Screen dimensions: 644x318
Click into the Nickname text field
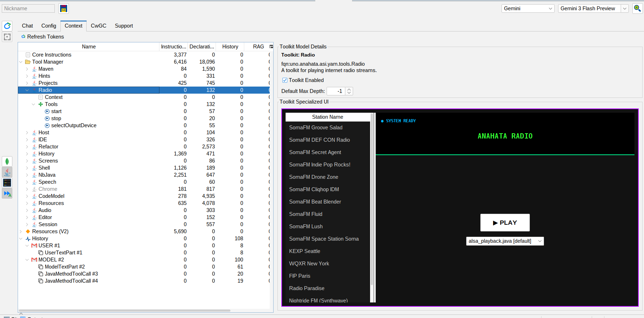(28, 8)
